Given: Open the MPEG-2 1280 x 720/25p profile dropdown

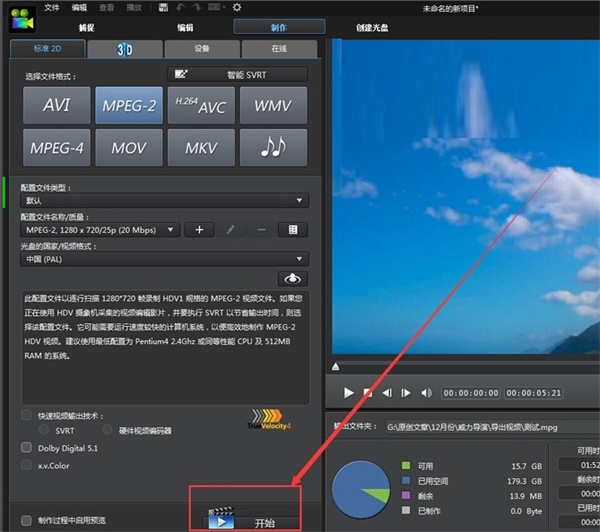Looking at the screenshot, I should (x=99, y=230).
